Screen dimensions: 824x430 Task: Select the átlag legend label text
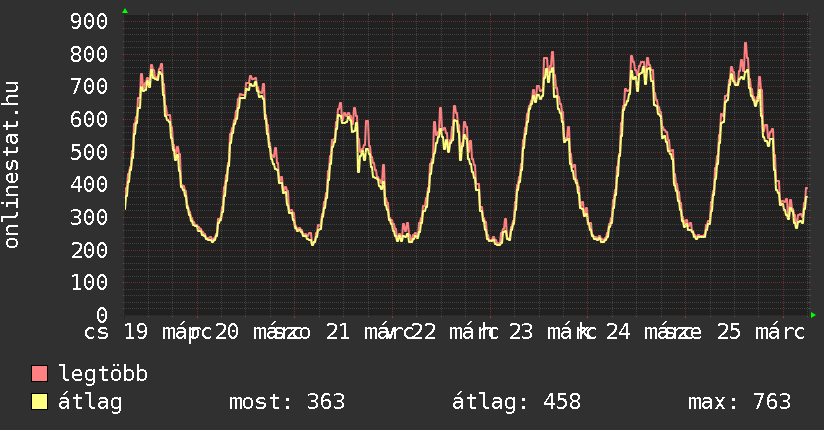pyautogui.click(x=90, y=402)
